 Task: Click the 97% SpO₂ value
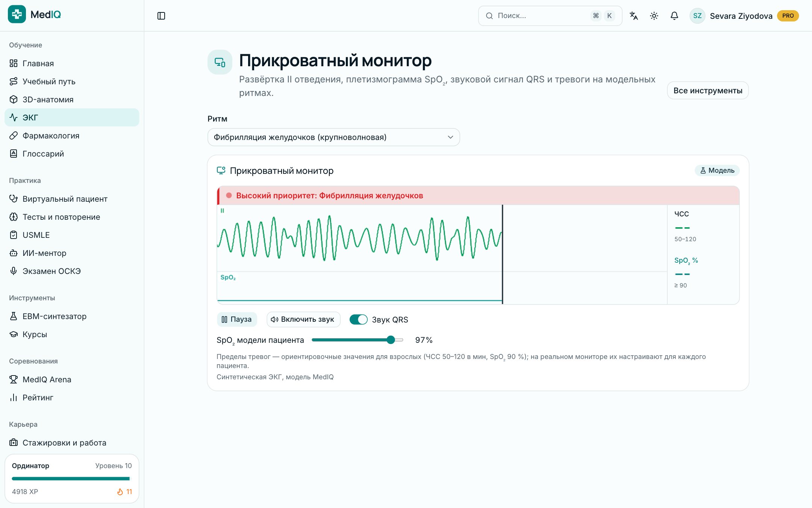point(424,340)
